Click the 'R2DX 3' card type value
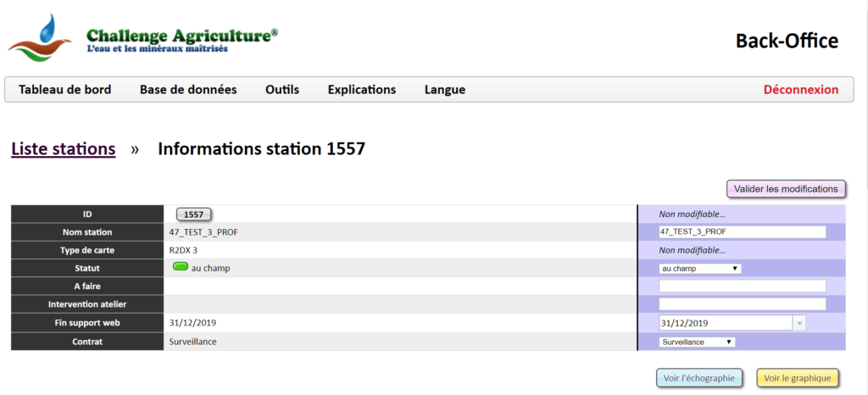Viewport: 868px width, 395px height. pyautogui.click(x=183, y=250)
